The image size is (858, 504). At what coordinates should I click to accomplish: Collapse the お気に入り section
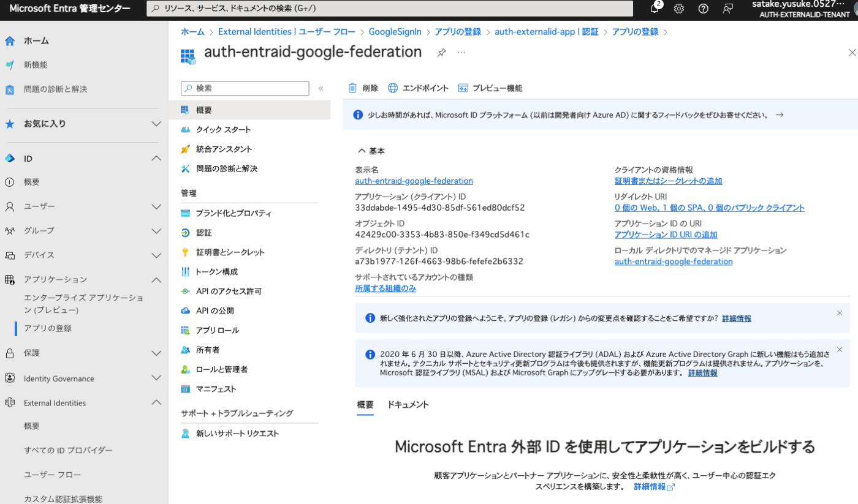156,124
